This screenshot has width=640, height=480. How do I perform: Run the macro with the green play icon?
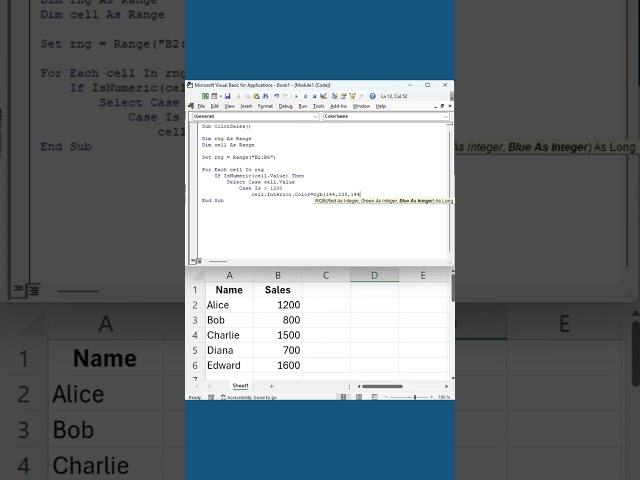tap(296, 96)
